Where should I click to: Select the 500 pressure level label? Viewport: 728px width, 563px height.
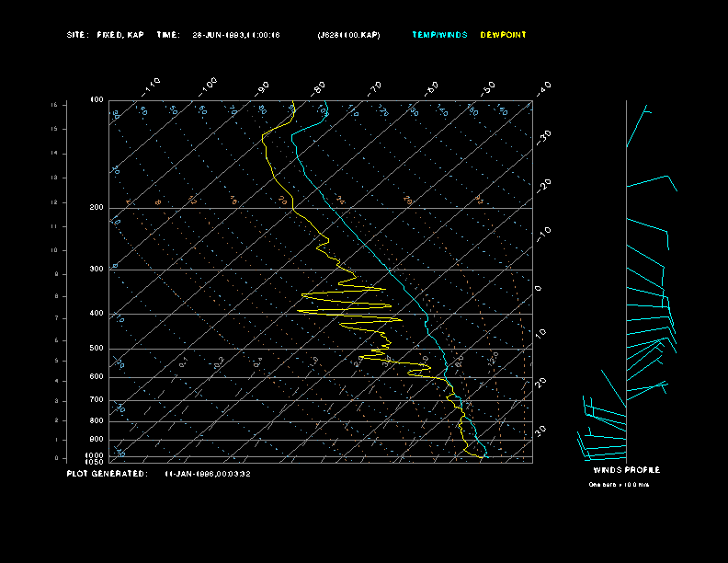(97, 349)
